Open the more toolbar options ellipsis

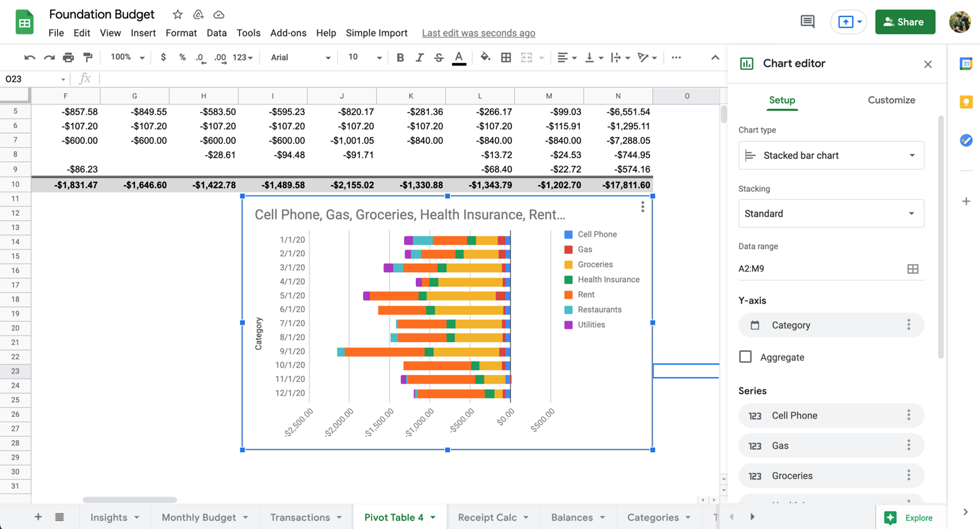tap(676, 58)
